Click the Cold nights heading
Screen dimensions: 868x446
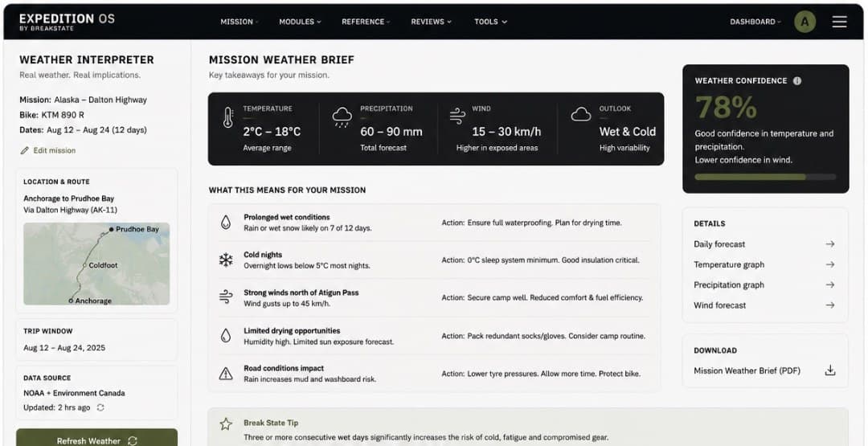pyautogui.click(x=263, y=255)
